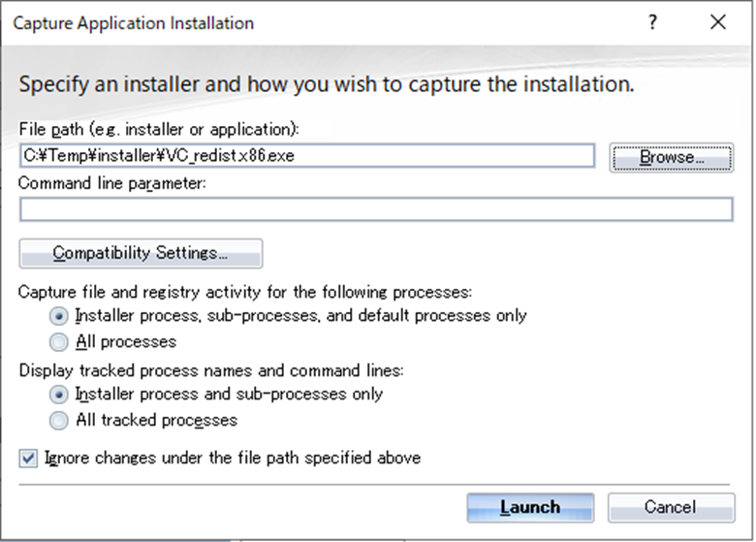Select the All tracked processes option

tap(59, 421)
